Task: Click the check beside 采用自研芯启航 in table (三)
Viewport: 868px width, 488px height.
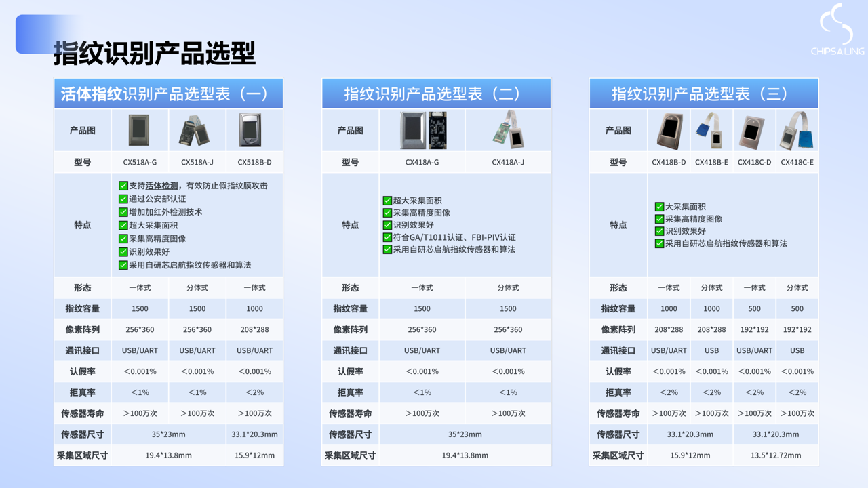Action: (x=659, y=243)
